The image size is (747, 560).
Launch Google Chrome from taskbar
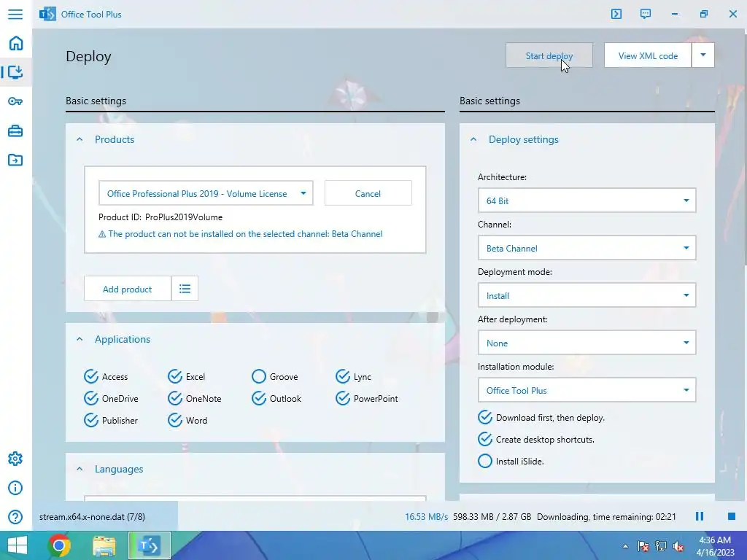coord(59,545)
